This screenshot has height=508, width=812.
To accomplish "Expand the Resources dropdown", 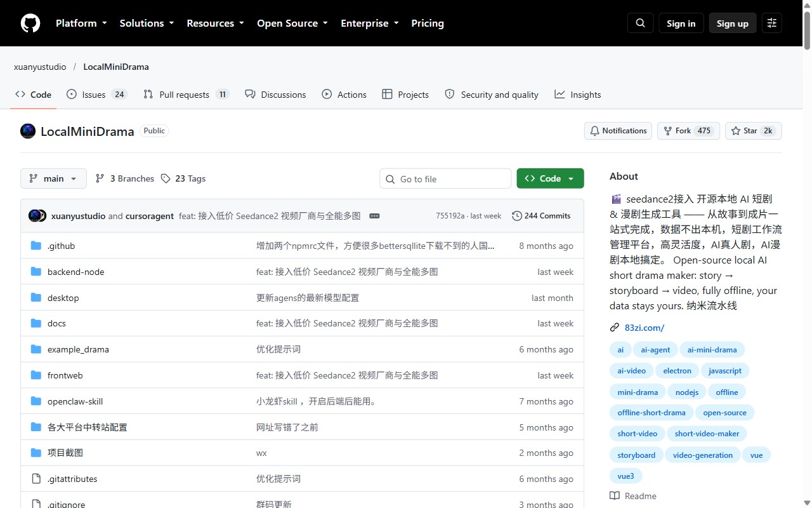I will click(x=215, y=23).
